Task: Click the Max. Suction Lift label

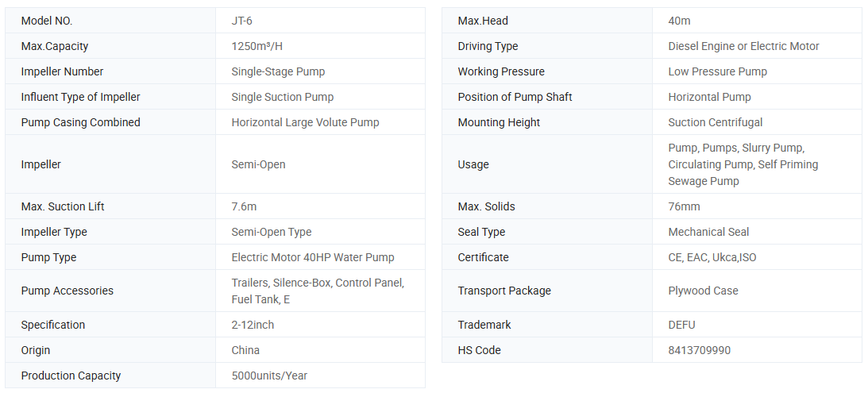Action: point(63,206)
